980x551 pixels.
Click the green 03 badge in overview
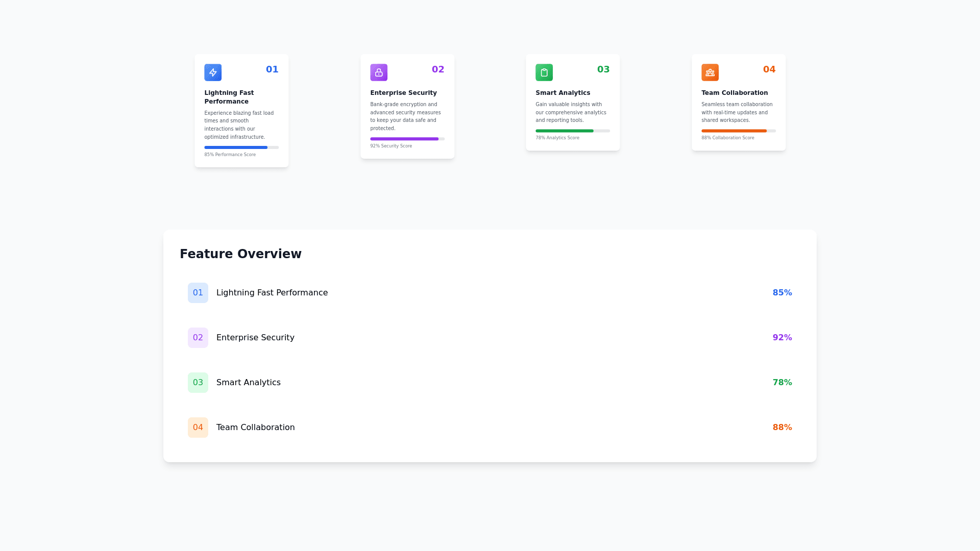(x=198, y=383)
